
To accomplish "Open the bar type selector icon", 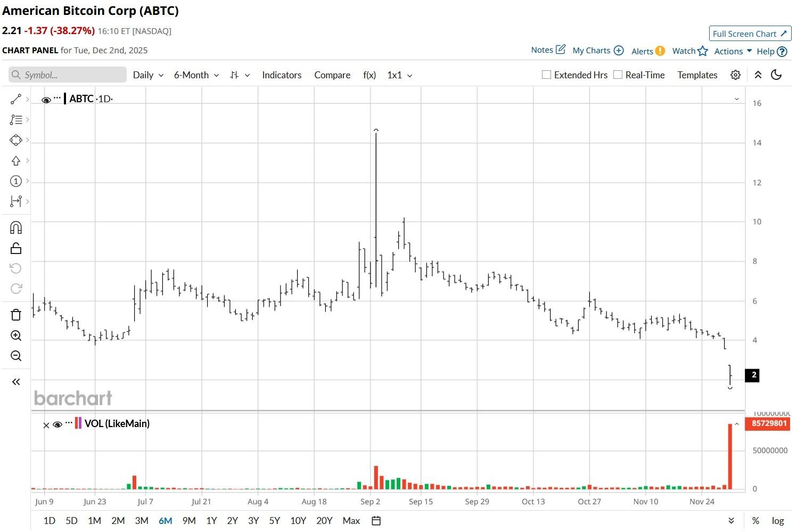I will coord(234,75).
